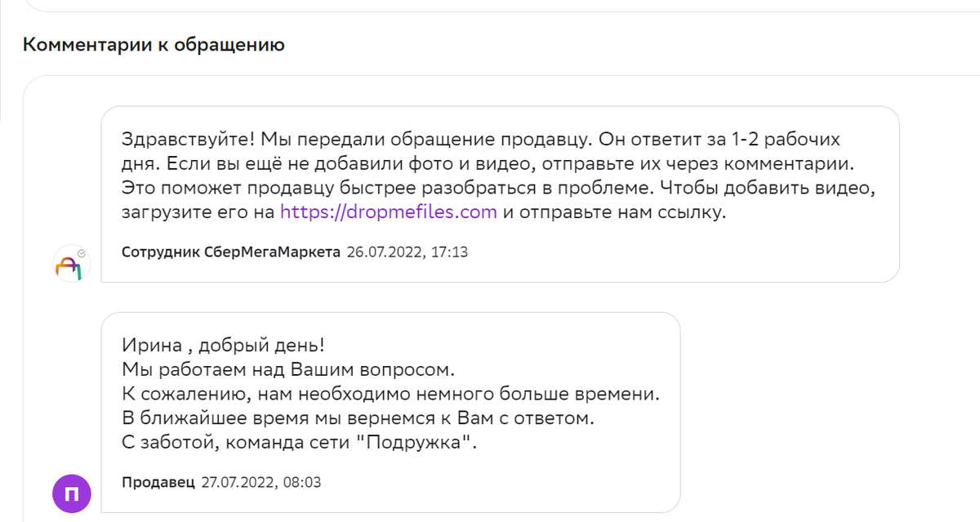Viewport: 980px width, 522px height.
Task: Click the «Комментарии к обращению» heading
Action: (153, 45)
